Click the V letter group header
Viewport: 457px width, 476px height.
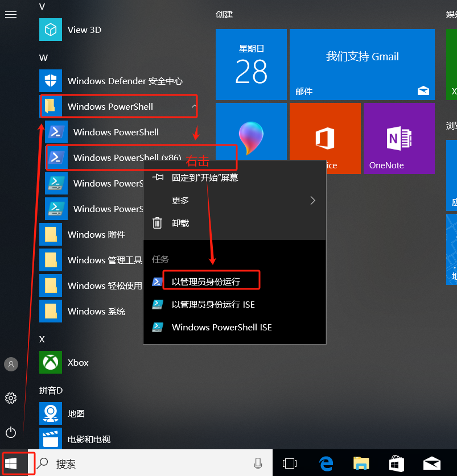pyautogui.click(x=42, y=6)
